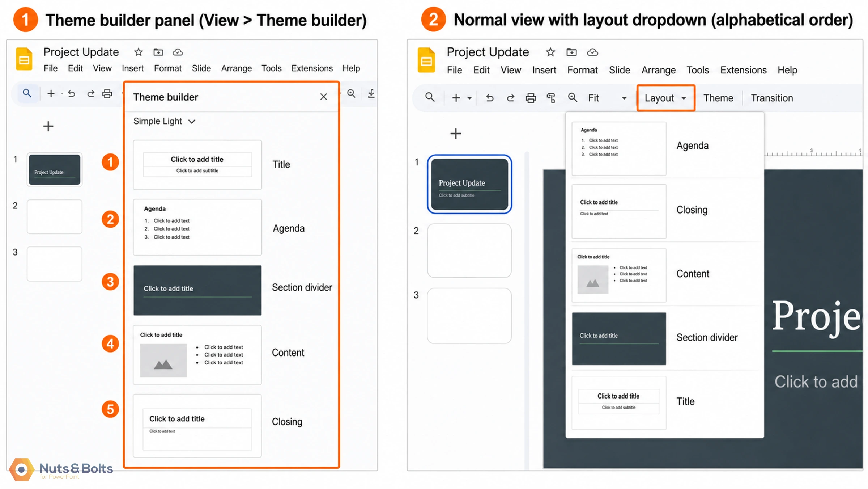Select slide 1 thumbnail in left window filmstrip

[x=55, y=170]
